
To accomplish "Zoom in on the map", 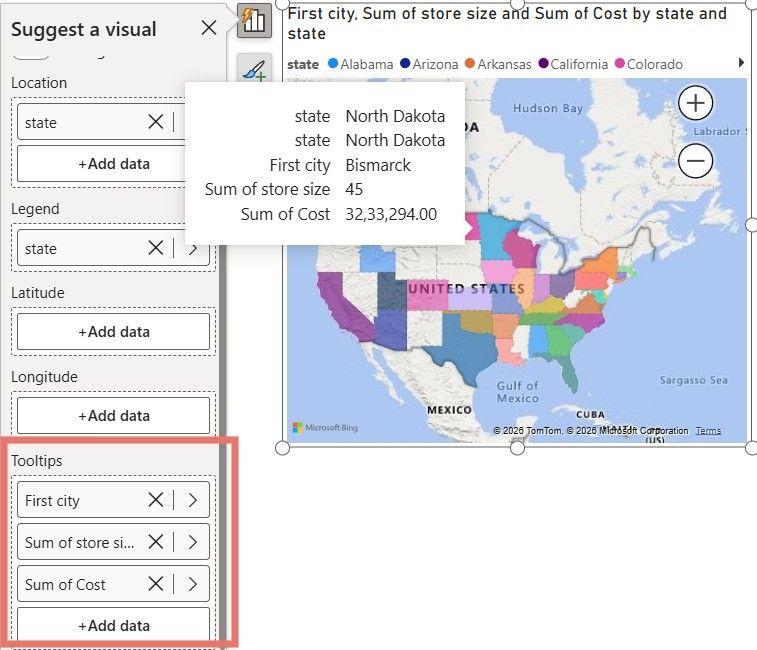I will (x=695, y=103).
